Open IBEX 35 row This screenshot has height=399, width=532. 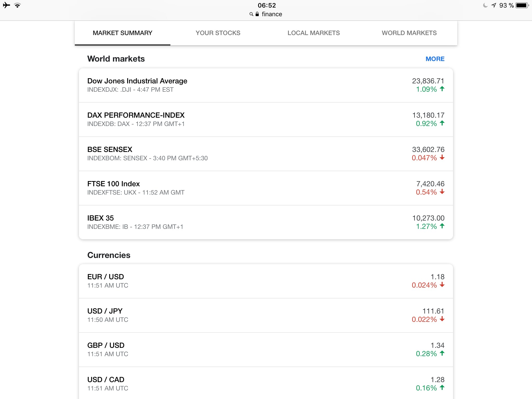[266, 222]
